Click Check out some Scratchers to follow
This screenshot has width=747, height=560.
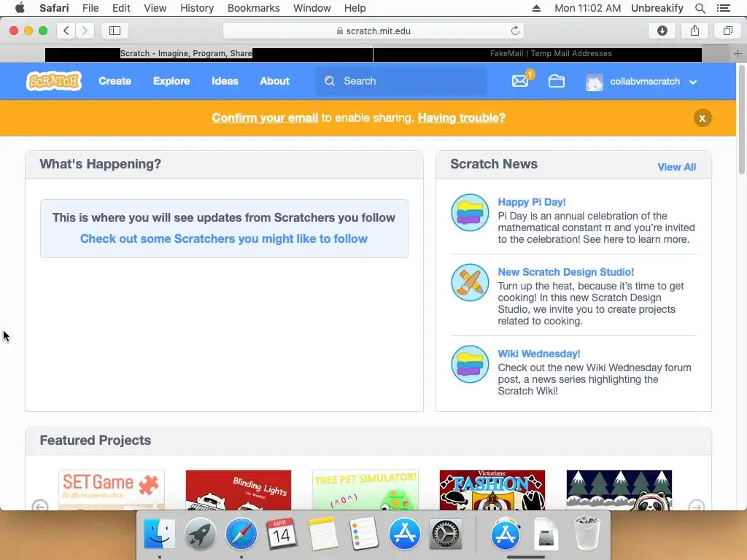pos(224,238)
